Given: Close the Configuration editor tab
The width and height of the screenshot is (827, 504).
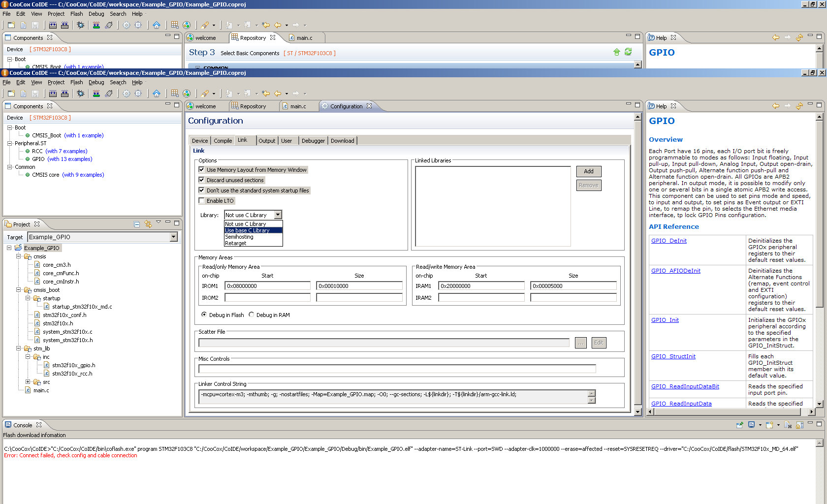Looking at the screenshot, I should 369,106.
